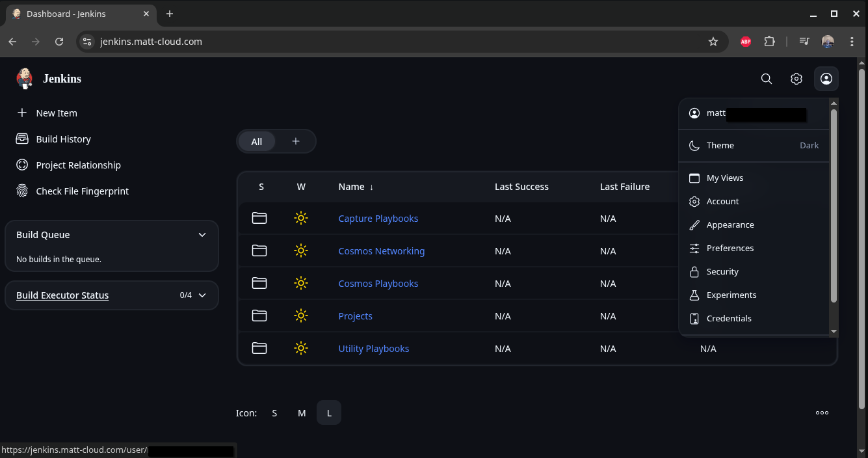Click the browser address bar
Image resolution: width=868 pixels, height=458 pixels.
[390, 42]
